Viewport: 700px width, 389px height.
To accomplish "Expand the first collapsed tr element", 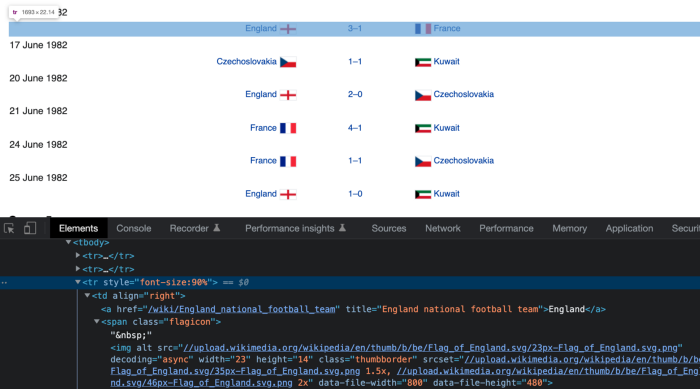I will 78,255.
